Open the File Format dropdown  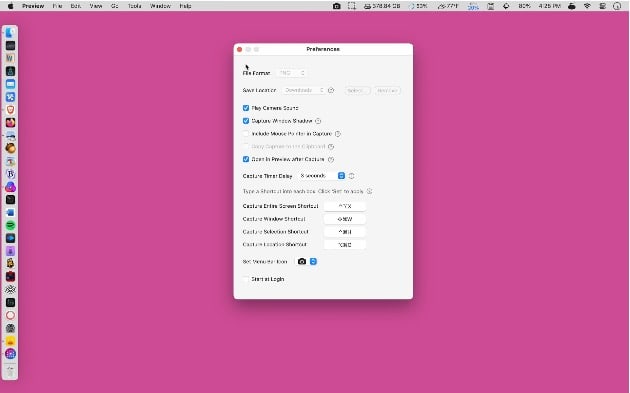point(292,73)
